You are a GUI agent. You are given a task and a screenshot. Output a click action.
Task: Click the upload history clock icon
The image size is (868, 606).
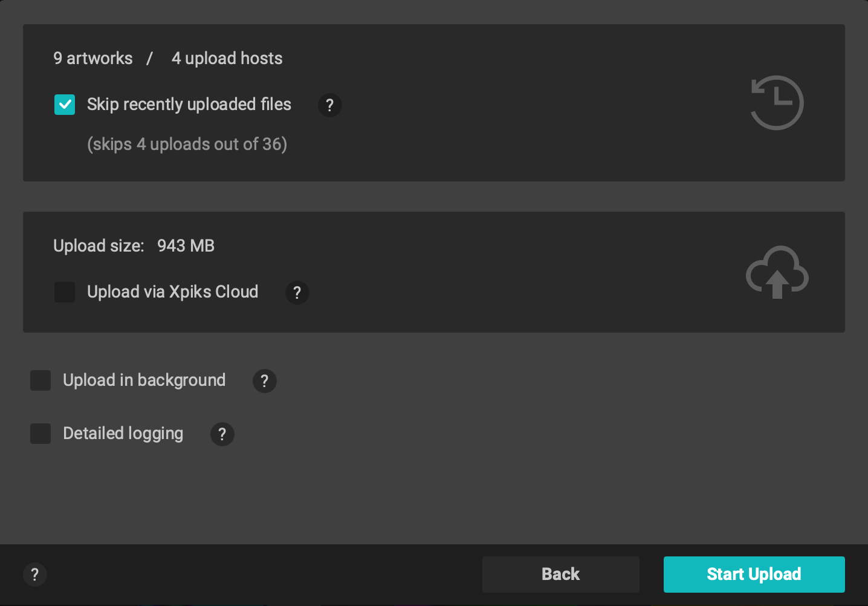coord(777,103)
